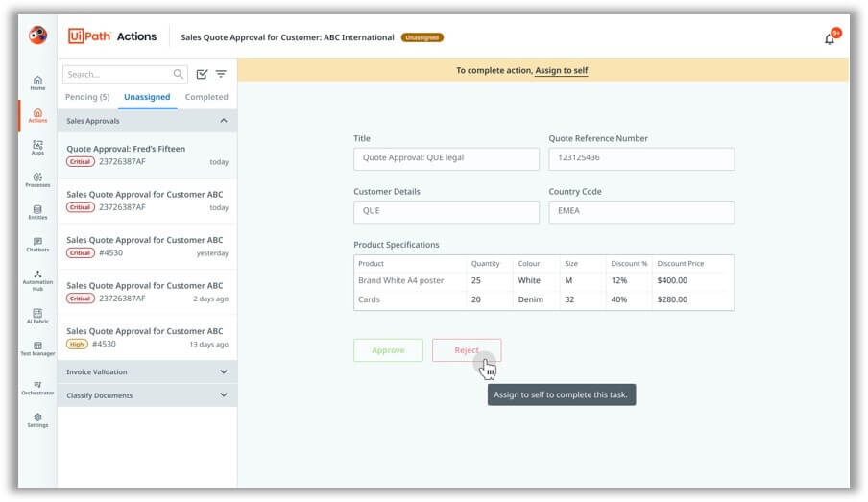Viewport: 868px width, 502px height.
Task: Click the Assign to self link
Action: pos(562,70)
